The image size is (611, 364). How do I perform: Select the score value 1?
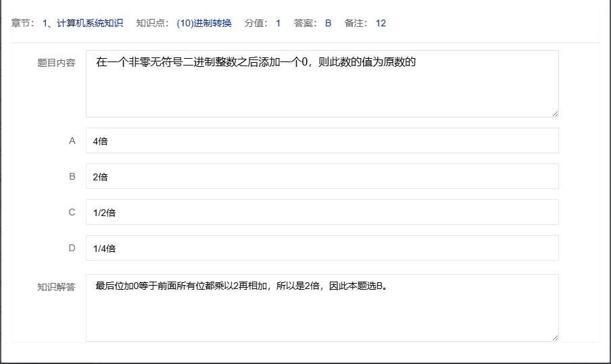278,23
